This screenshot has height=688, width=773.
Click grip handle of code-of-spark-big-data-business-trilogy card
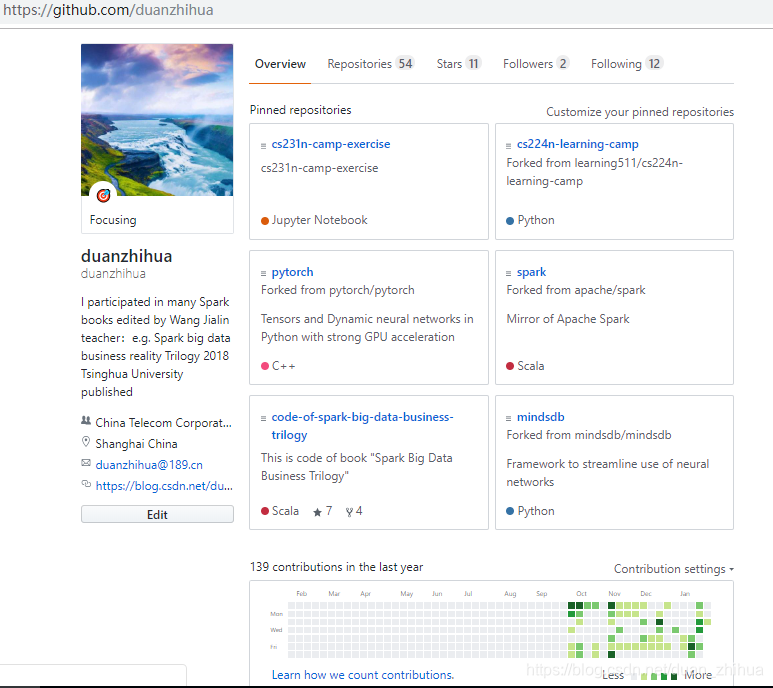coord(263,418)
